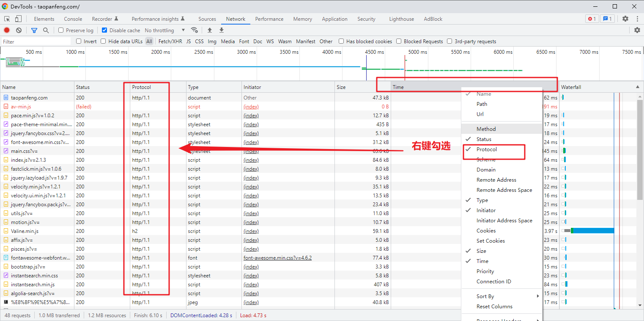The width and height of the screenshot is (644, 321).
Task: Open DevTools settings gear icon
Action: tap(625, 19)
